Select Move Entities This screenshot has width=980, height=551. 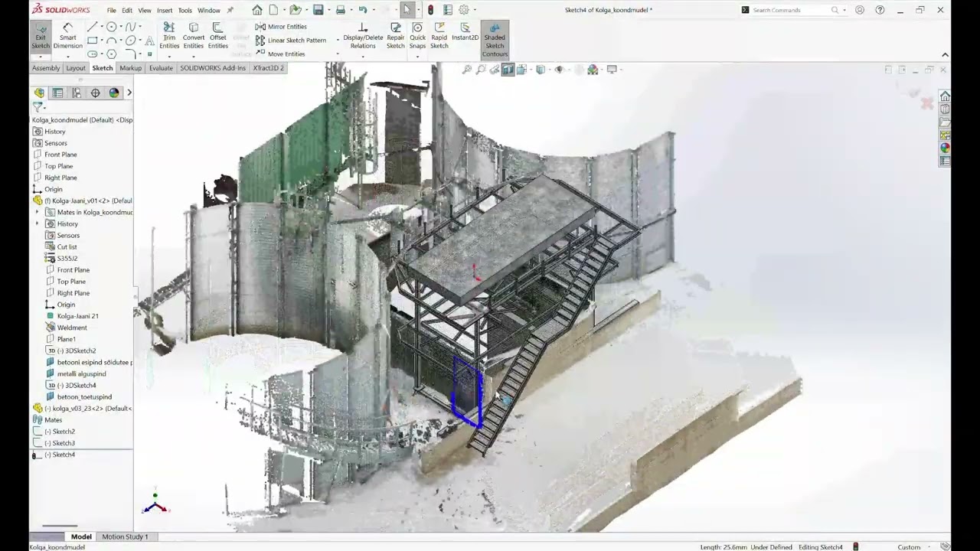(x=281, y=54)
